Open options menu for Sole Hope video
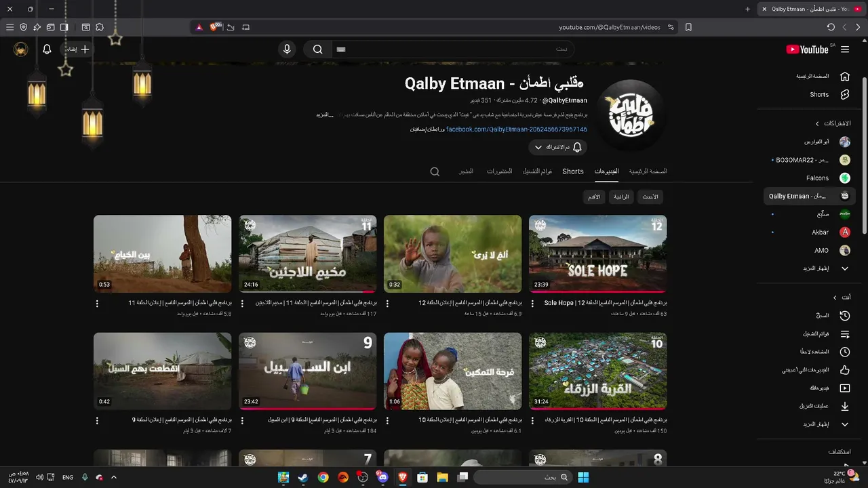This screenshot has height=488, width=868. click(x=532, y=304)
